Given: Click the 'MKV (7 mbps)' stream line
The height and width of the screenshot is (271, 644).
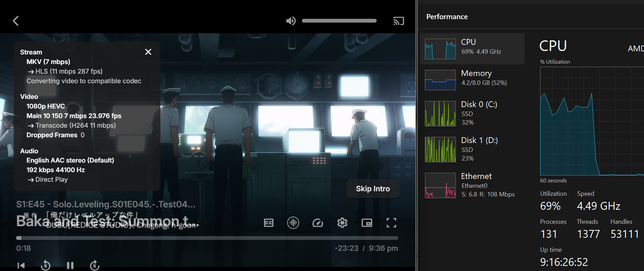Looking at the screenshot, I should [x=48, y=62].
